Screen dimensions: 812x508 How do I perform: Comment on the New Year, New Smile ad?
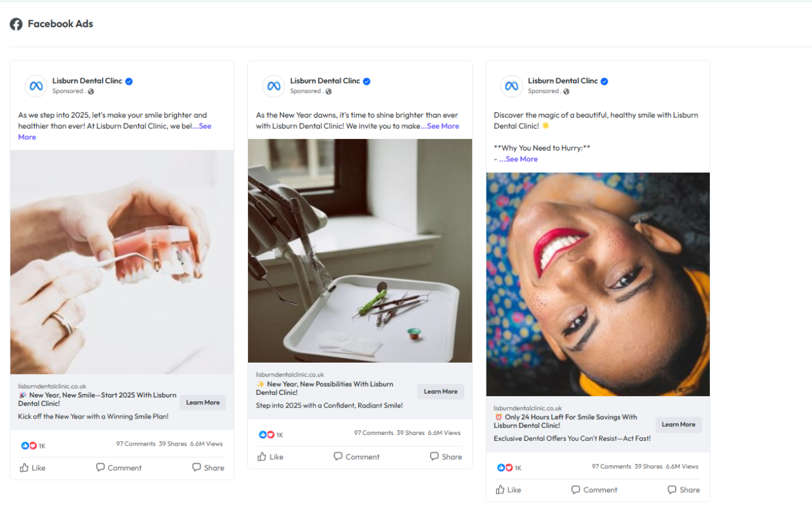tap(119, 468)
